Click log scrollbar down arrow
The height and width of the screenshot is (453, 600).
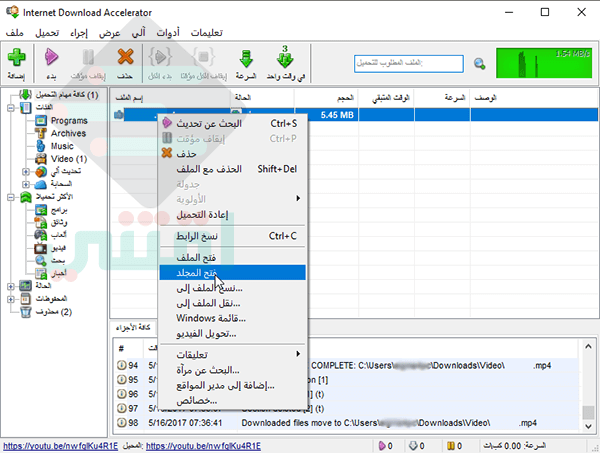(588, 426)
